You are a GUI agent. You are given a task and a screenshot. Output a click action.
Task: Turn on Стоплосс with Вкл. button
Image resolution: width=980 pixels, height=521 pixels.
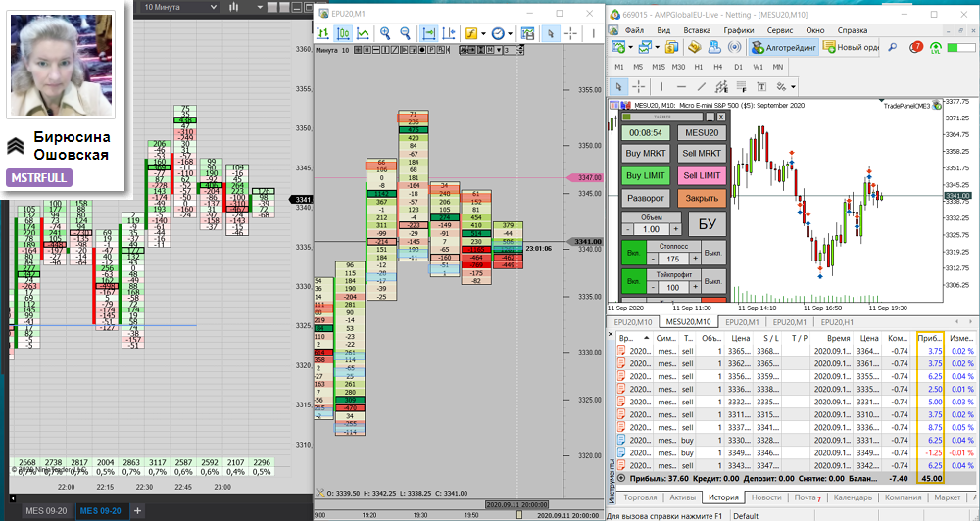(x=634, y=253)
